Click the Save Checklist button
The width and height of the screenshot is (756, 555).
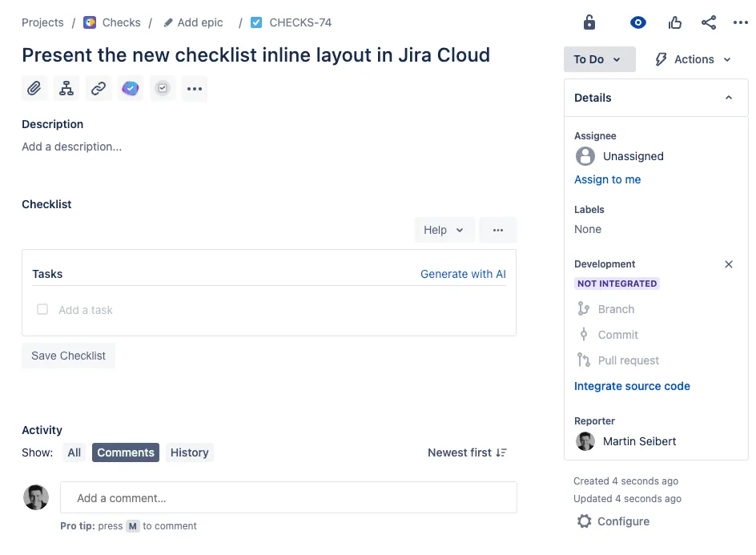(x=68, y=356)
